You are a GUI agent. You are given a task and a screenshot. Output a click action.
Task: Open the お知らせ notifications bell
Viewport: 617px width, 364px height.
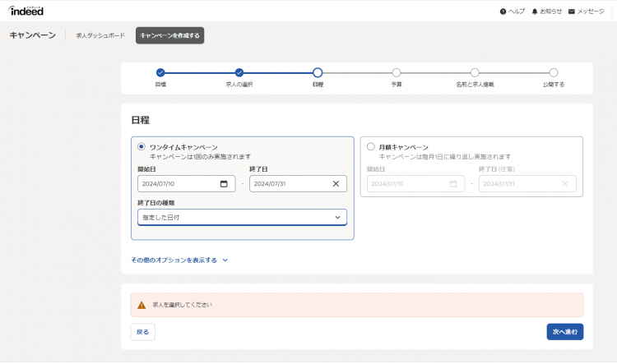coord(535,12)
